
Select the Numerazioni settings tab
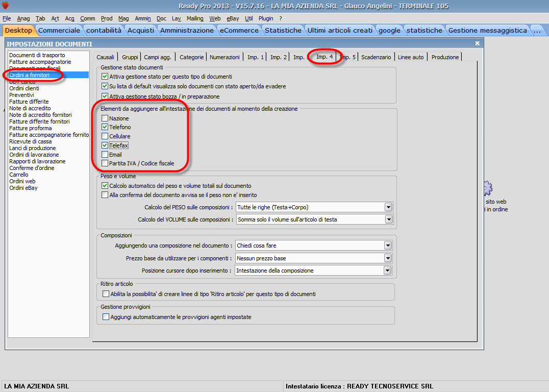[x=224, y=57]
